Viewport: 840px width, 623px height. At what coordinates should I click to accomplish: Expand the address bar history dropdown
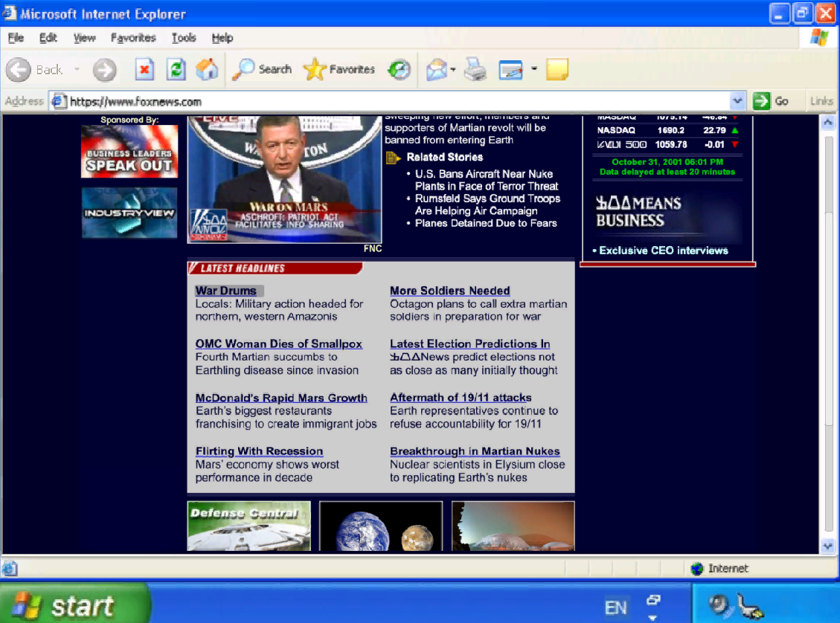[x=737, y=100]
